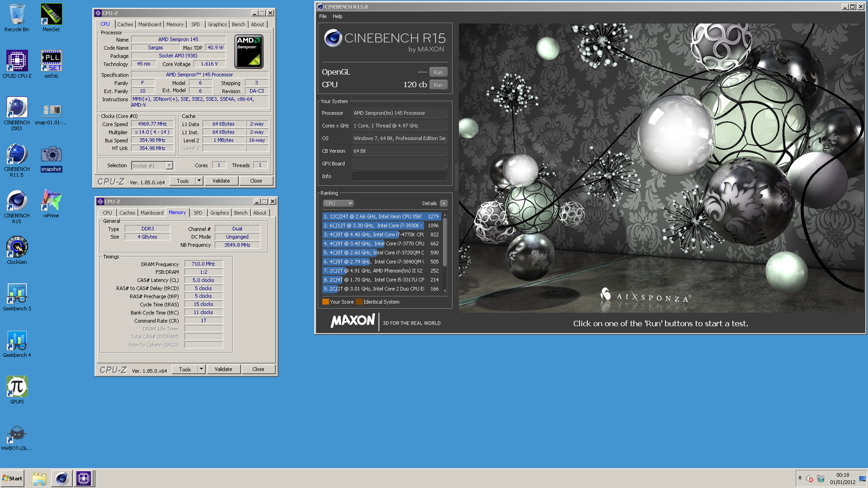Image resolution: width=868 pixels, height=488 pixels.
Task: Switch to Caches tab in top CPU-Z
Action: pos(125,24)
